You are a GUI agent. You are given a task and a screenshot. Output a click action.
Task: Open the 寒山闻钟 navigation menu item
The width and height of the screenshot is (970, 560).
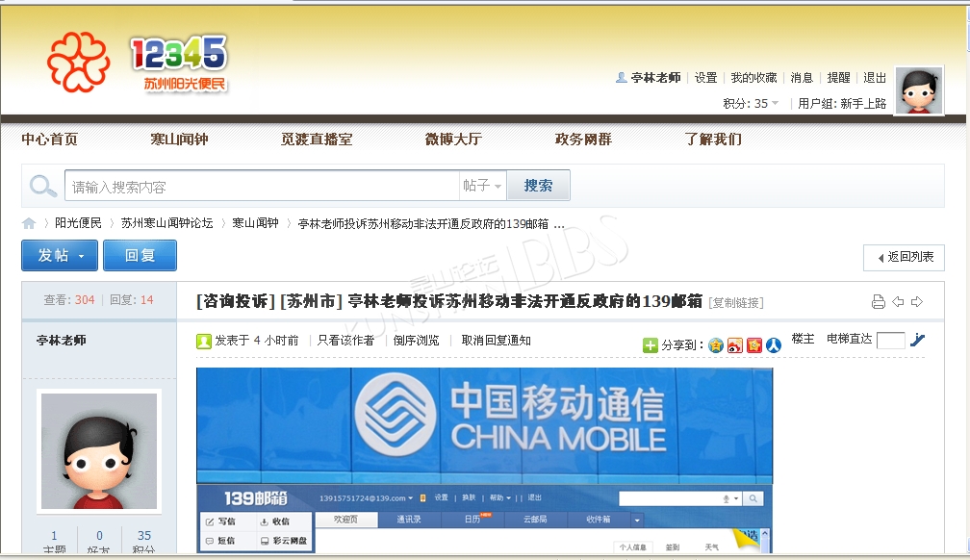click(179, 139)
